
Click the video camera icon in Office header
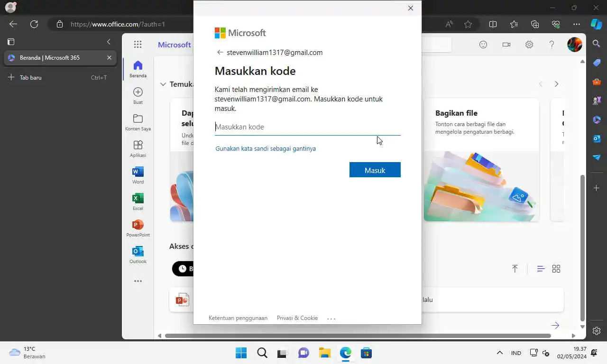tap(506, 45)
